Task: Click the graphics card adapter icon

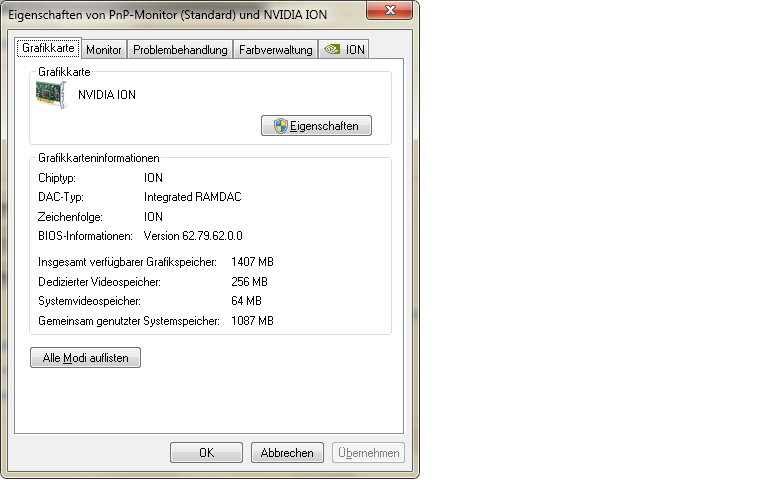Action: 51,95
